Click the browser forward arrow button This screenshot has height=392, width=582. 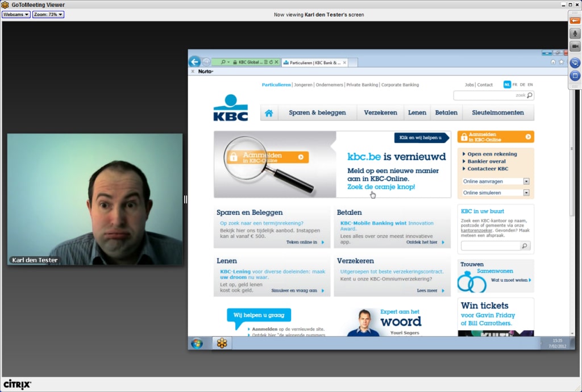point(206,62)
